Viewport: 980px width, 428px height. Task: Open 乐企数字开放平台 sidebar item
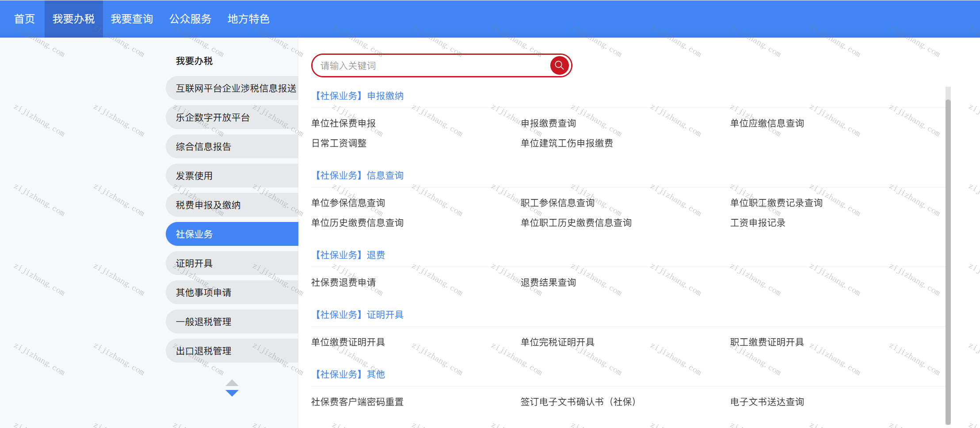(232, 118)
